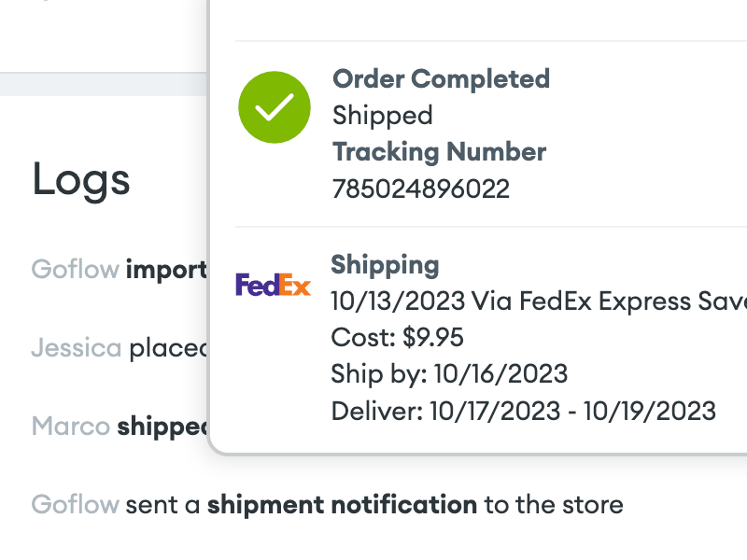Click Goflow in the shipment notification log

tap(76, 504)
